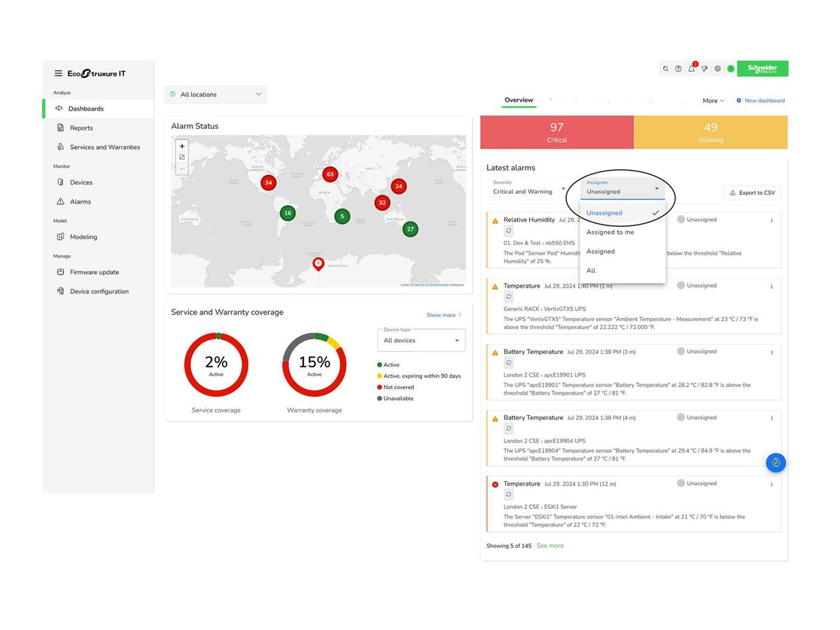Image resolution: width=840 pixels, height=630 pixels.
Task: Open the Device type dropdown
Action: click(421, 340)
